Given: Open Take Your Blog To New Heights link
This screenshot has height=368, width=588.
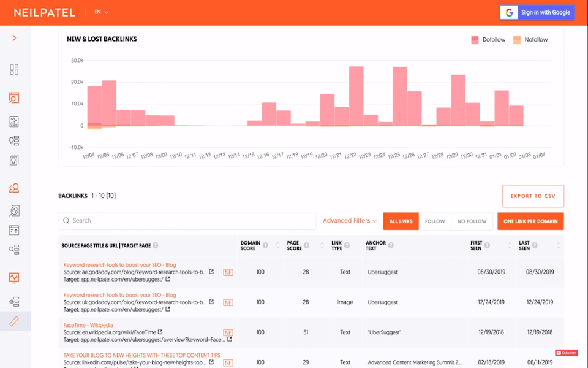Looking at the screenshot, I should pyautogui.click(x=141, y=355).
